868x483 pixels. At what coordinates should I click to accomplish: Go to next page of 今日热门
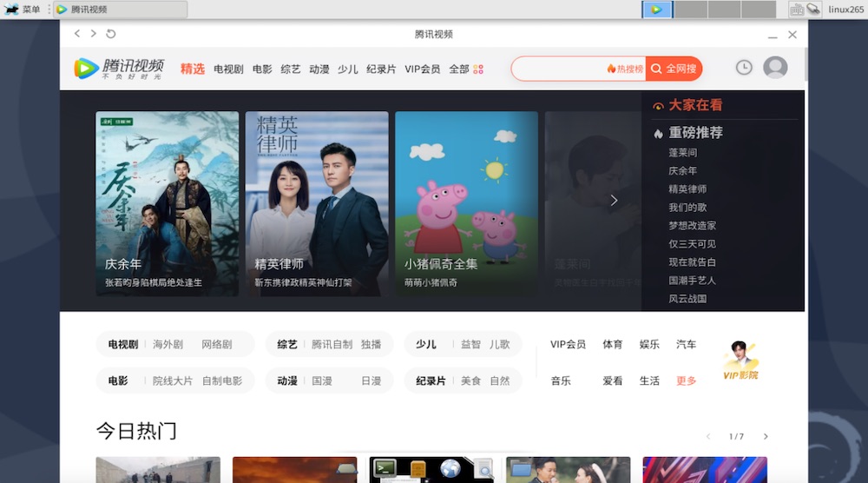coord(766,436)
